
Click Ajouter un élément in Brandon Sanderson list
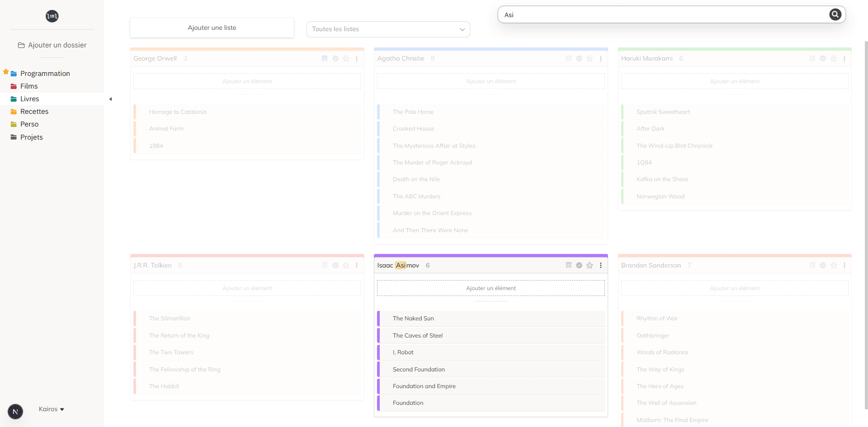pos(735,288)
